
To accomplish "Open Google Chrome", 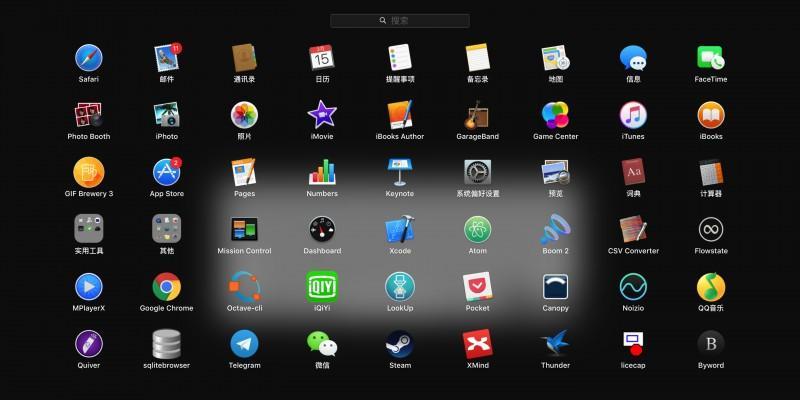I will (167, 287).
